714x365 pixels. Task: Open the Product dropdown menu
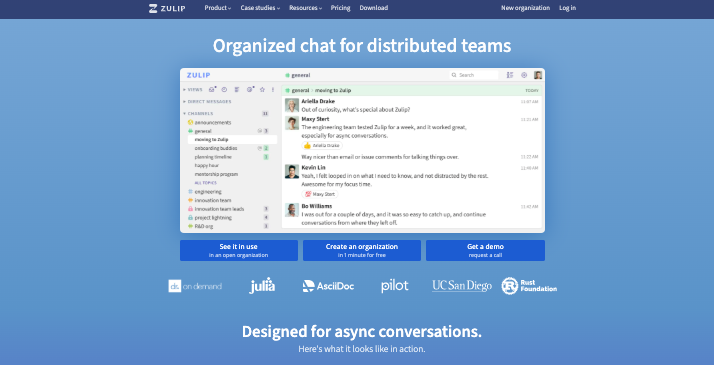218,8
